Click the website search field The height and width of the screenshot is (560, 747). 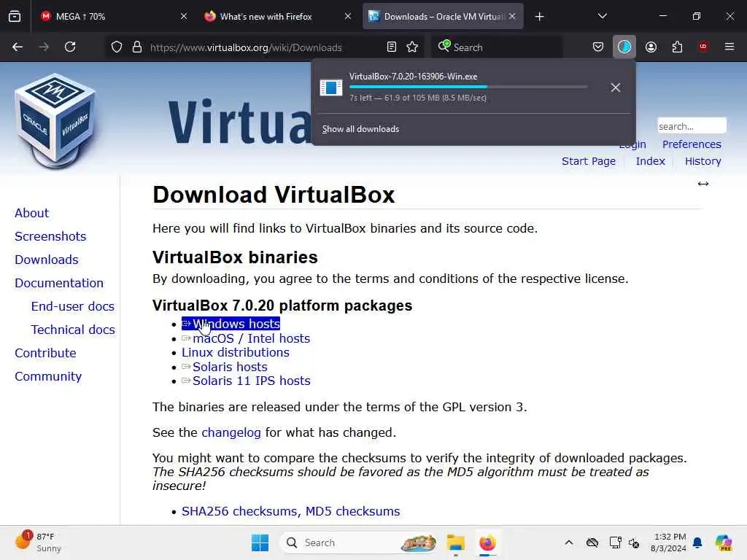point(692,126)
